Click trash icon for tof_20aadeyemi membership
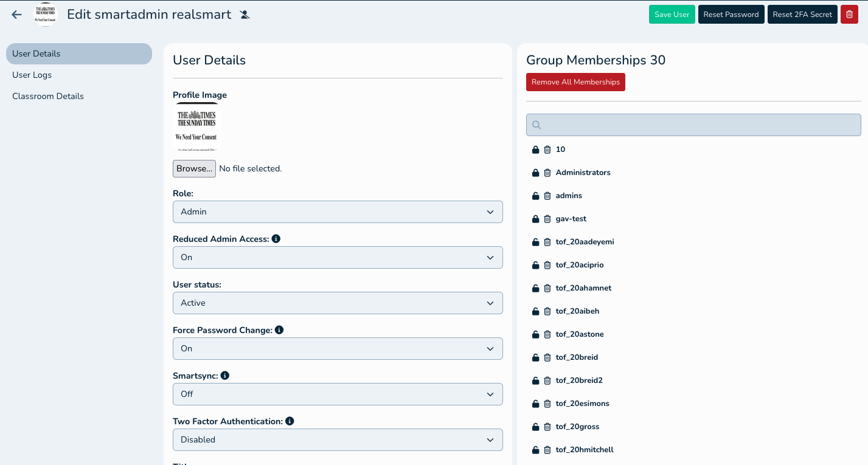Image resolution: width=868 pixels, height=465 pixels. click(x=547, y=242)
